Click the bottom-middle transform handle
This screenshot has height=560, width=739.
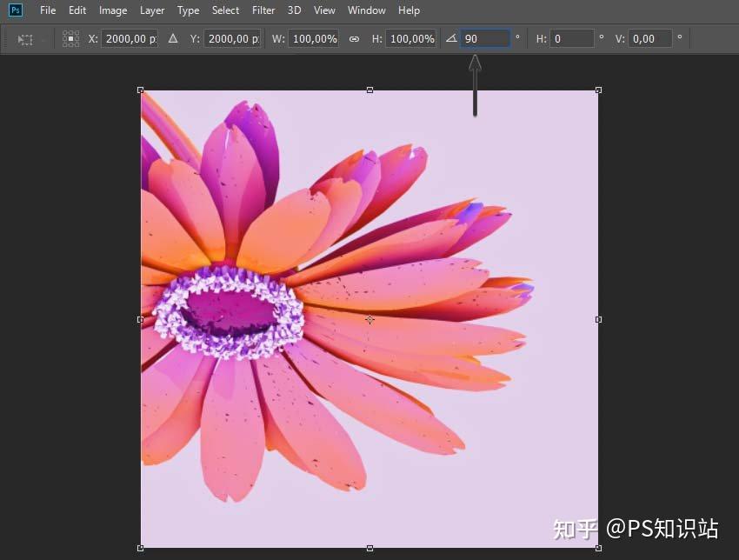pos(369,548)
